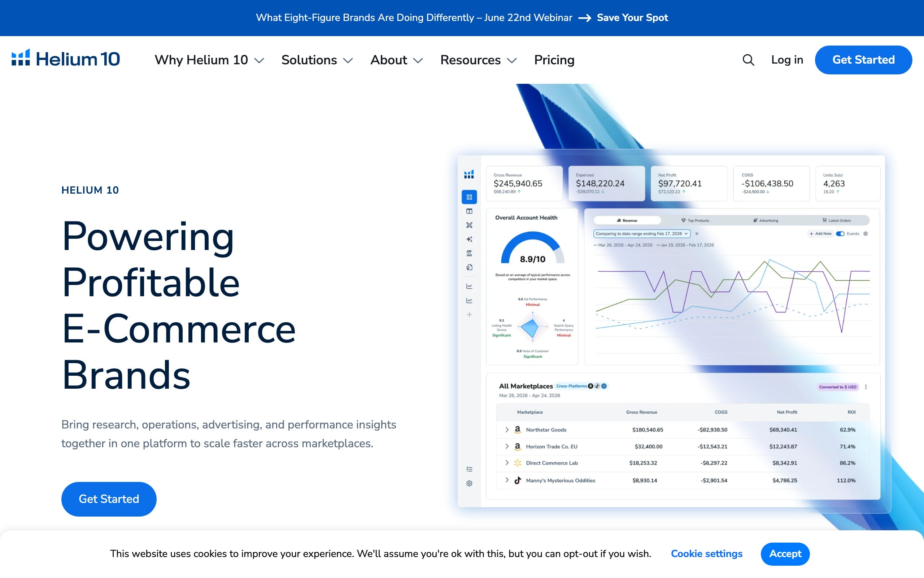Click the ROI column header
Screen dimensions: 924x578
tap(851, 412)
